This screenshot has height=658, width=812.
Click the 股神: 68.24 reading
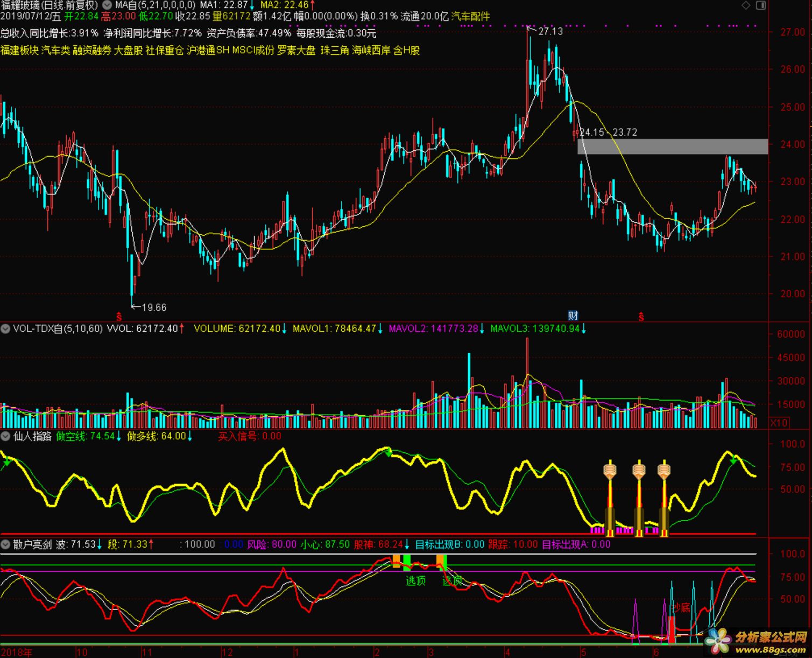click(378, 544)
